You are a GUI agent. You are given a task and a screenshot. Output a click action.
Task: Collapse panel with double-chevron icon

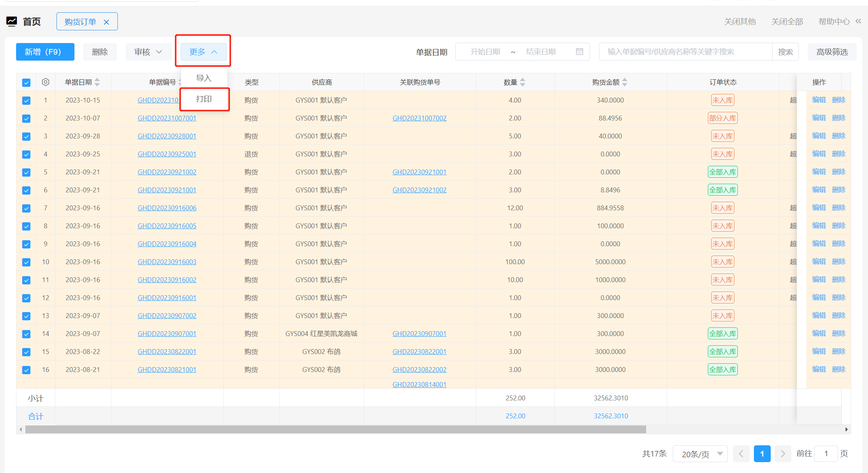click(858, 21)
